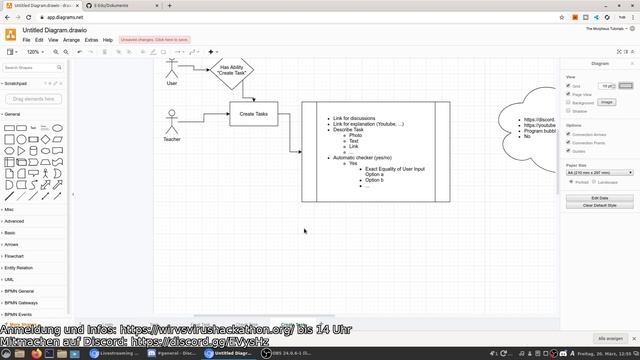
Task: Select the Portrait radio button
Action: coord(571,182)
